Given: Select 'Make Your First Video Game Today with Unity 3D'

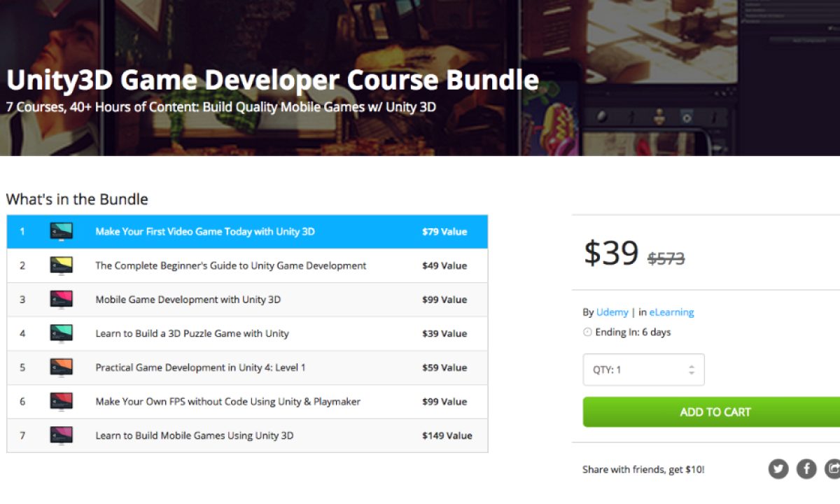Looking at the screenshot, I should 205,232.
